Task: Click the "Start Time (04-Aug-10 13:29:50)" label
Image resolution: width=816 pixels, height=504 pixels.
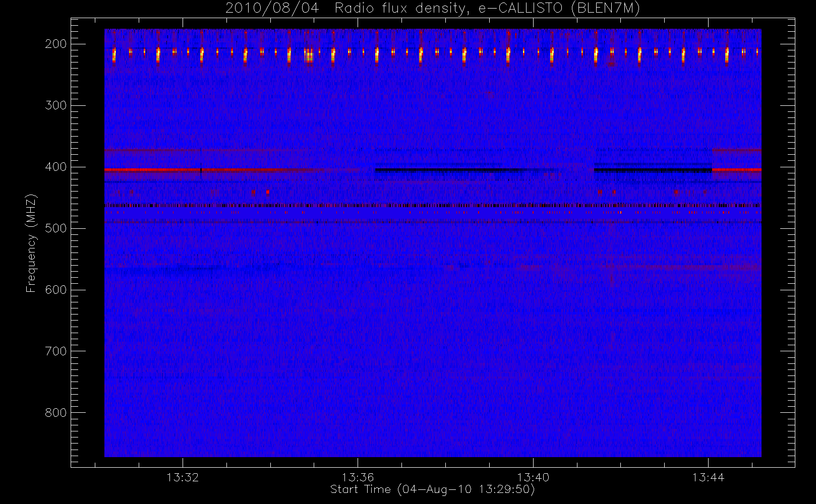Action: coord(432,489)
